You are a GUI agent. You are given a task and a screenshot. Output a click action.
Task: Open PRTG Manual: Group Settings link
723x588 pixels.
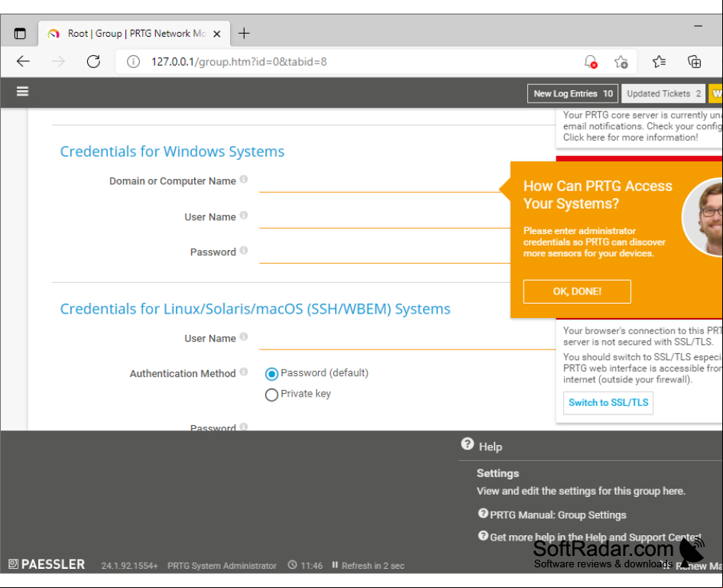[x=558, y=515]
